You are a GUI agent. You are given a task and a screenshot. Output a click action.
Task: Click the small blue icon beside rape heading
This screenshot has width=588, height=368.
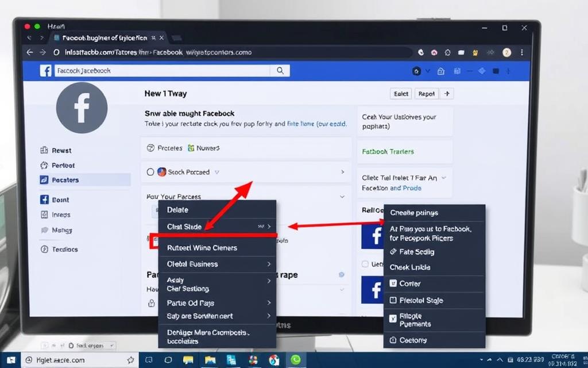click(341, 274)
